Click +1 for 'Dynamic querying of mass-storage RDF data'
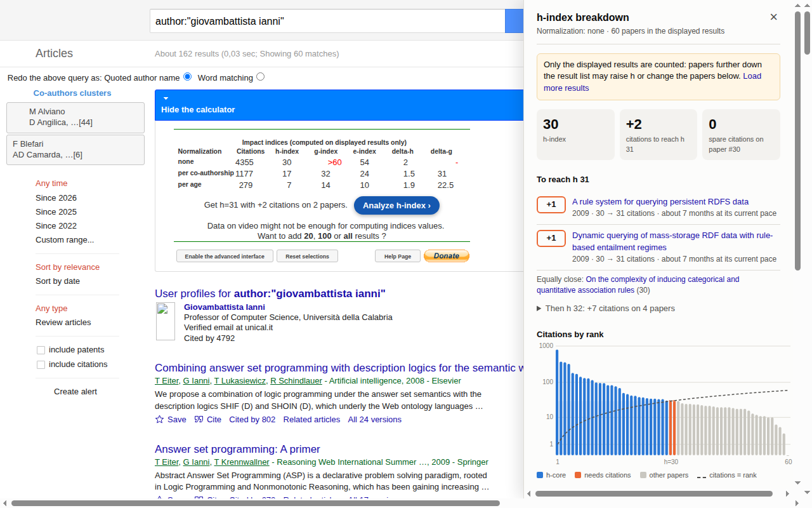The width and height of the screenshot is (812, 508). 551,238
